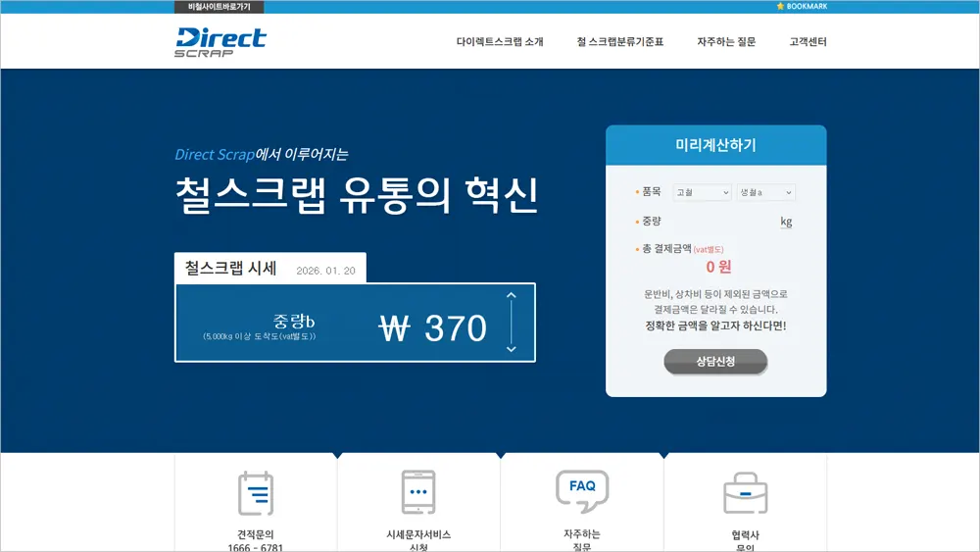Open the 생철a grade dropdown
This screenshot has width=980, height=552.
[765, 193]
